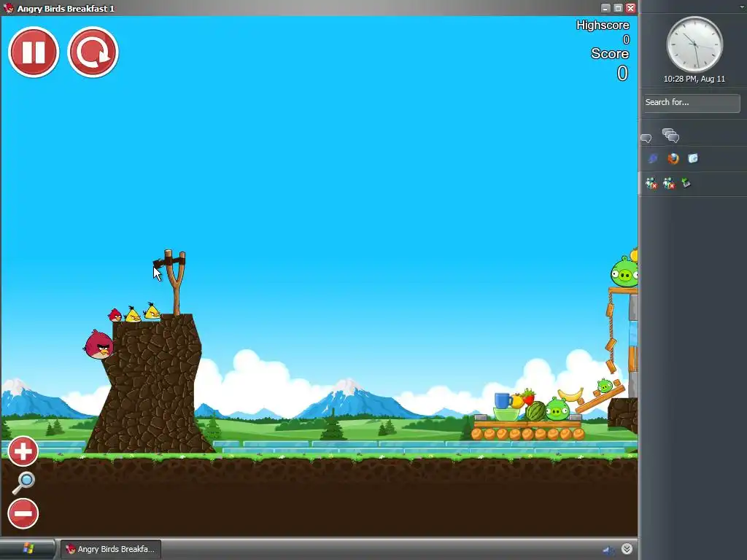Click the banana above the green pig
Image resolution: width=747 pixels, height=560 pixels.
(570, 394)
